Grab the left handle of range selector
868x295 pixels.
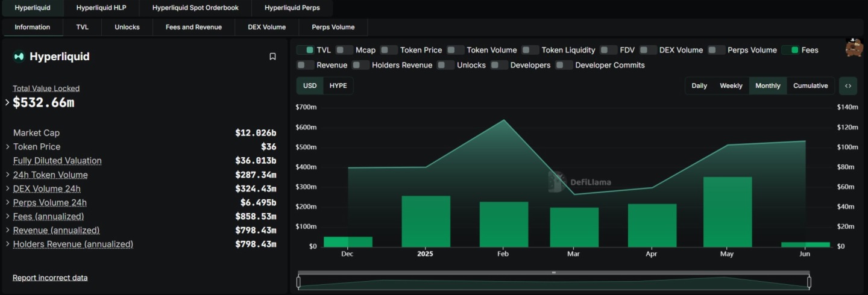click(298, 282)
